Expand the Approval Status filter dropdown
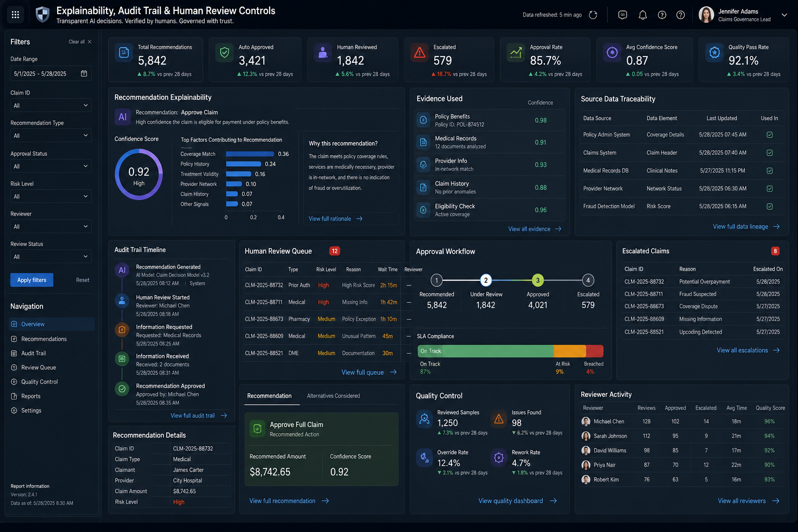The width and height of the screenshot is (798, 532). pos(51,166)
